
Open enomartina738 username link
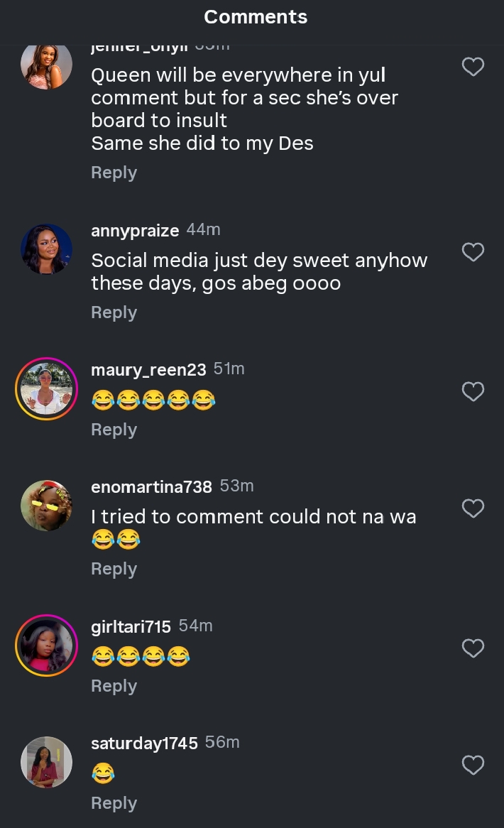coord(151,487)
